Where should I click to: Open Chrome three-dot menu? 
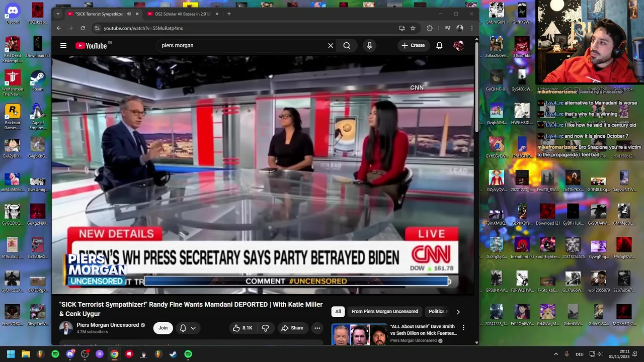point(471,28)
